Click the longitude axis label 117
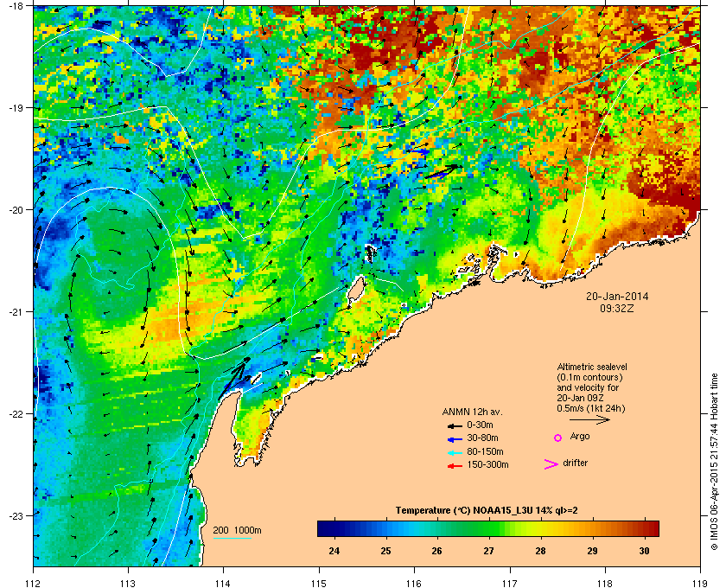Image resolution: width=726 pixels, height=588 pixels. (510, 584)
